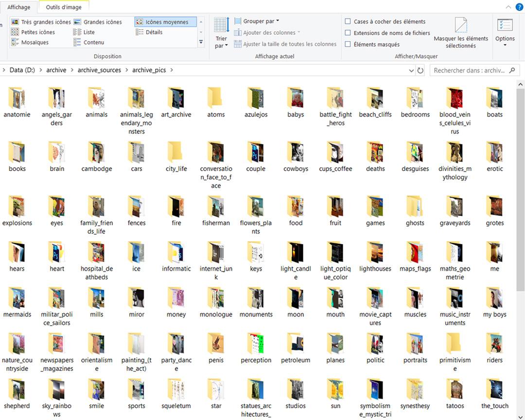The width and height of the screenshot is (525, 420).
Task: Toggle Extensions de noms de fichiers checkbox
Action: pyautogui.click(x=348, y=33)
